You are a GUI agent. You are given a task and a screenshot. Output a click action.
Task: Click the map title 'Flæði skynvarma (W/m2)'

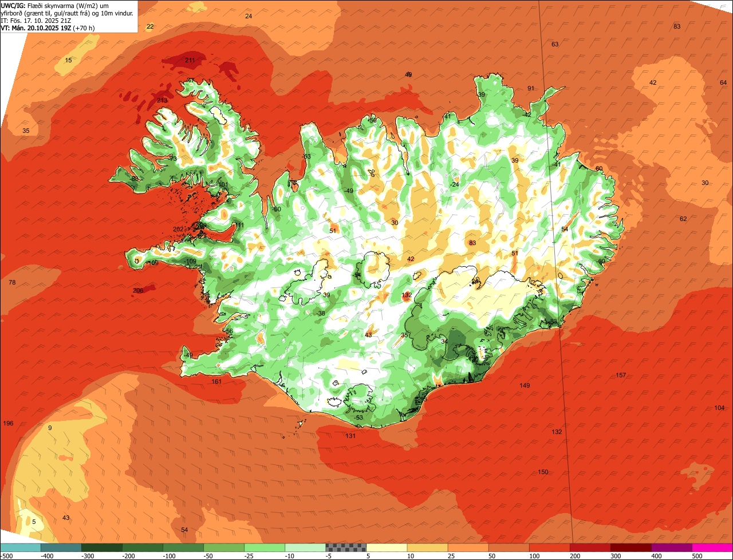tap(63, 5)
